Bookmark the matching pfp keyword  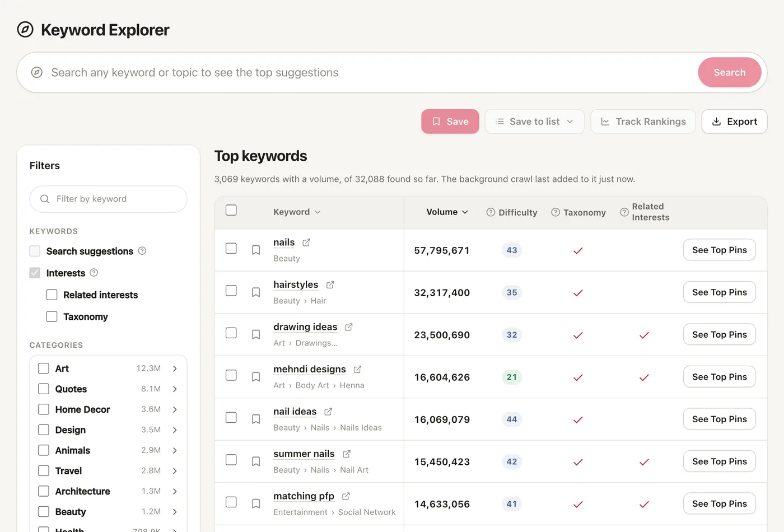click(x=256, y=503)
